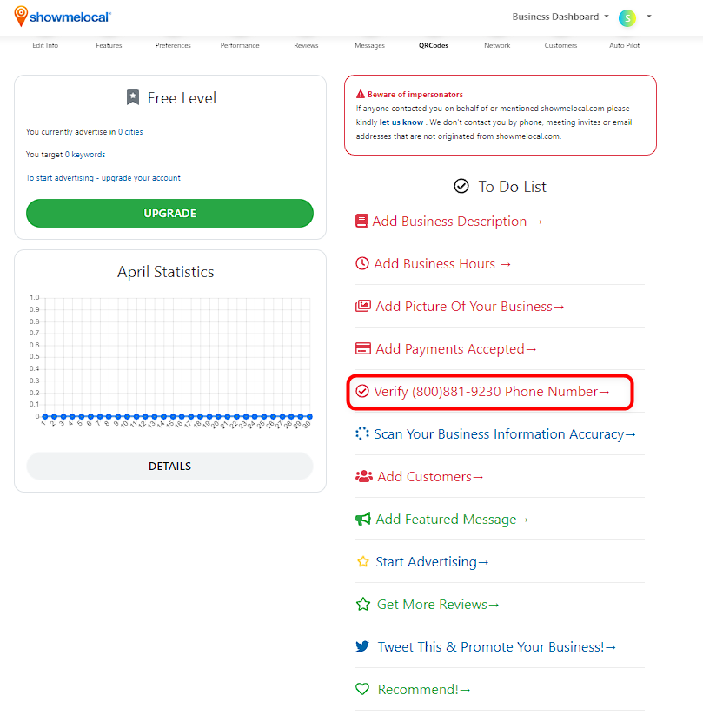Click the 0 keywords link
Viewport: 703px width, 728px height.
point(85,154)
